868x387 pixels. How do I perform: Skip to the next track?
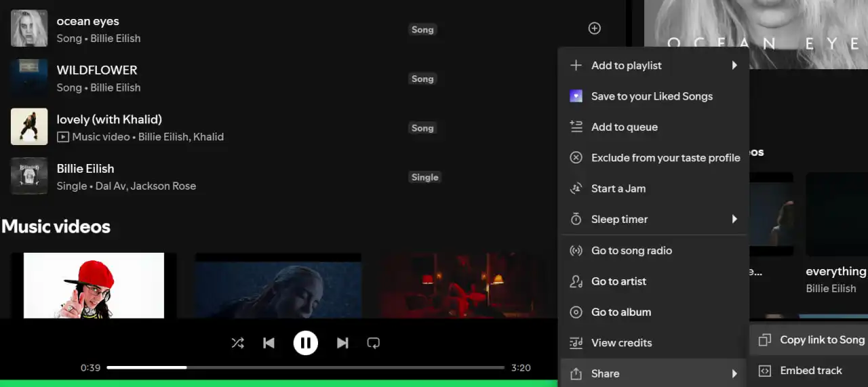(x=342, y=343)
